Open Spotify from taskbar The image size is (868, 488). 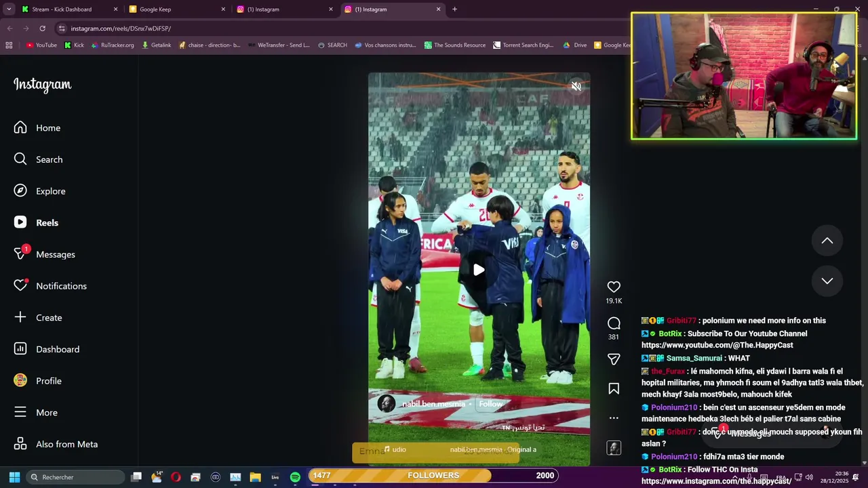click(295, 477)
